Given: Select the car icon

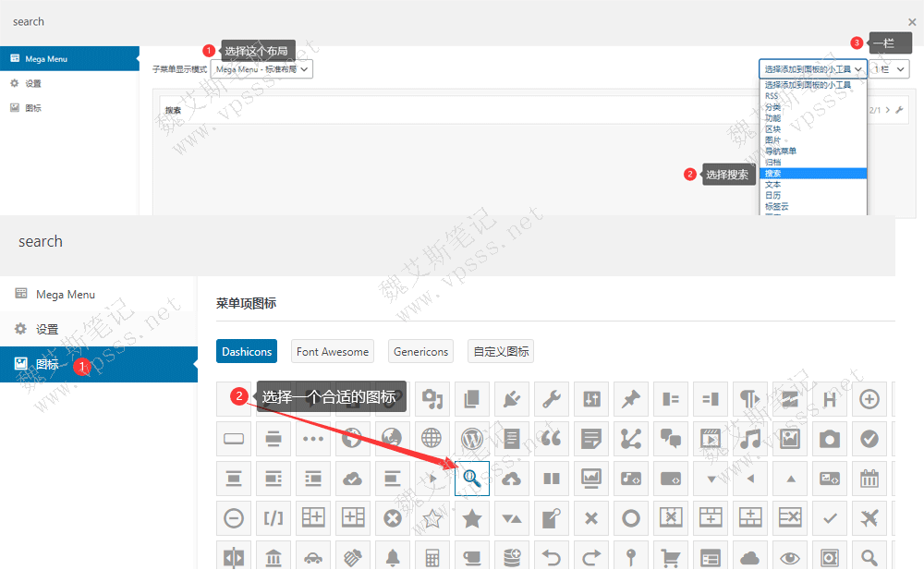Looking at the screenshot, I should (x=313, y=557).
